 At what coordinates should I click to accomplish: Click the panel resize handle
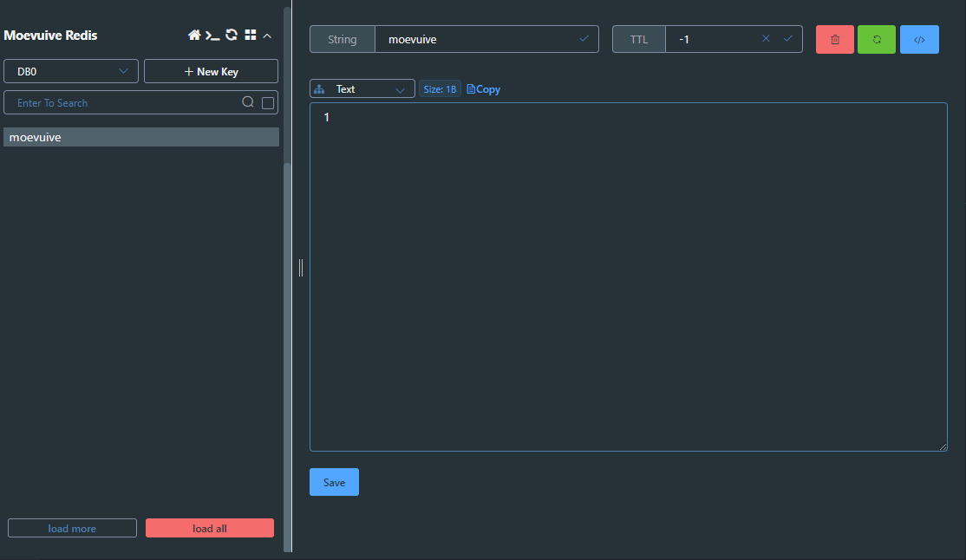[x=301, y=268]
